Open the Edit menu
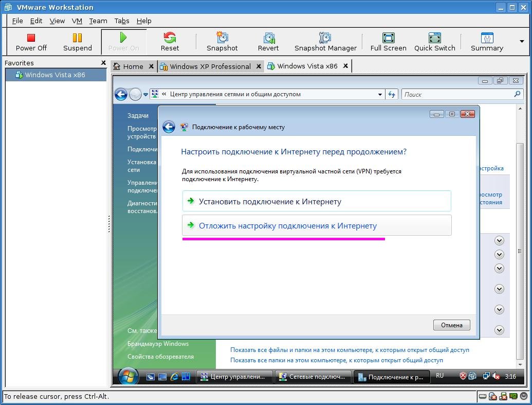 coord(36,21)
